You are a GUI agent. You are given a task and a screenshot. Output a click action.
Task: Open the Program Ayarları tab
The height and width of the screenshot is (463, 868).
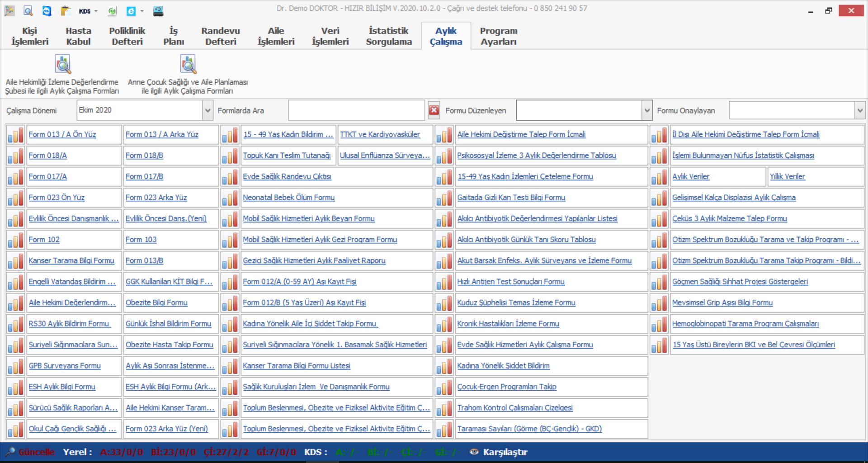(498, 36)
